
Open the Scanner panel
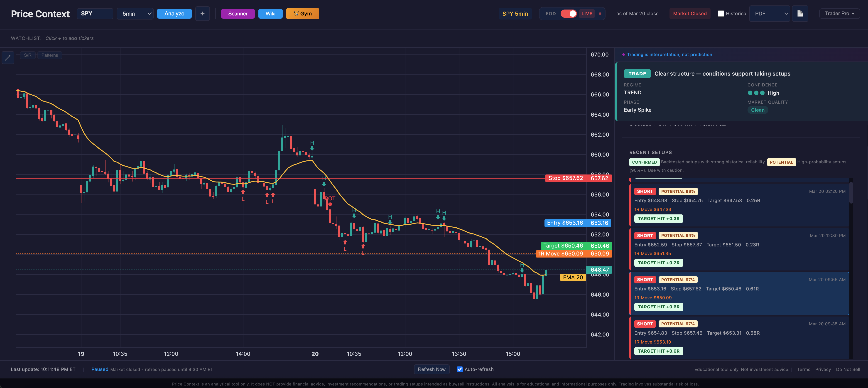pyautogui.click(x=238, y=13)
